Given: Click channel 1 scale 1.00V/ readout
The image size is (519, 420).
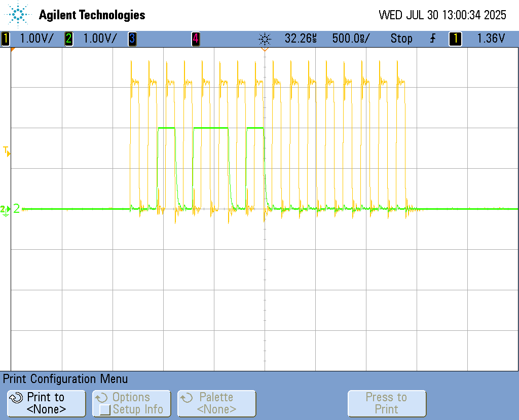Looking at the screenshot, I should click(36, 39).
